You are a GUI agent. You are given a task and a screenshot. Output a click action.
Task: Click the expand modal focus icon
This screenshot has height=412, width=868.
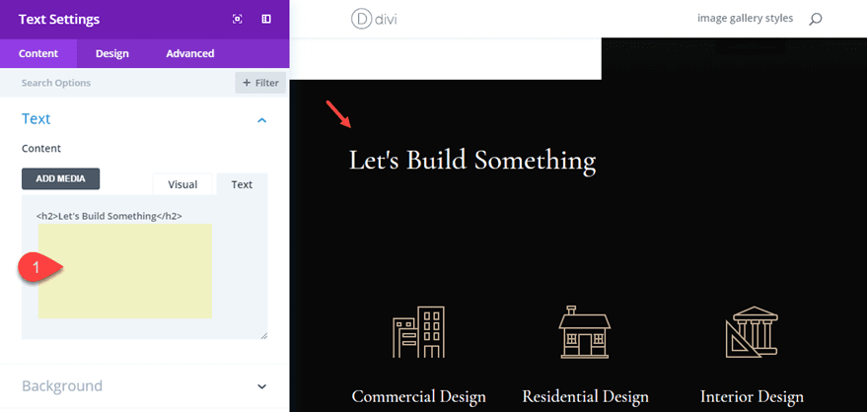click(238, 20)
